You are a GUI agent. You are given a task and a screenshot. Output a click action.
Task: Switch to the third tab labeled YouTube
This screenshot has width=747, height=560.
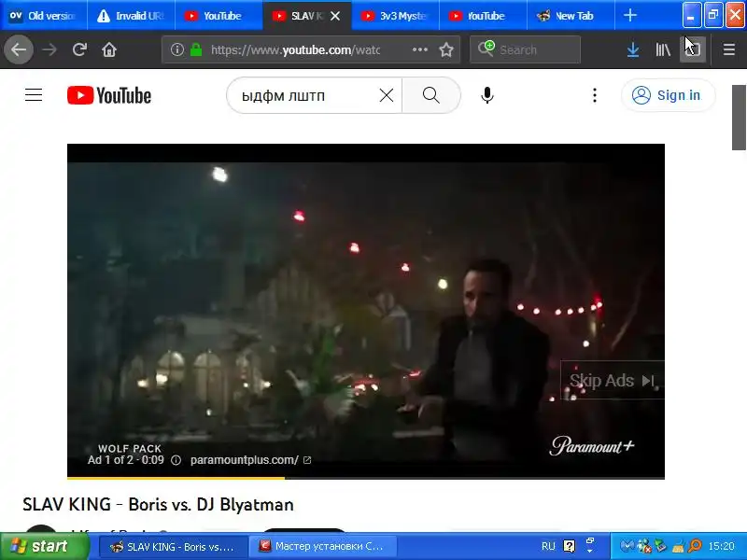point(218,16)
